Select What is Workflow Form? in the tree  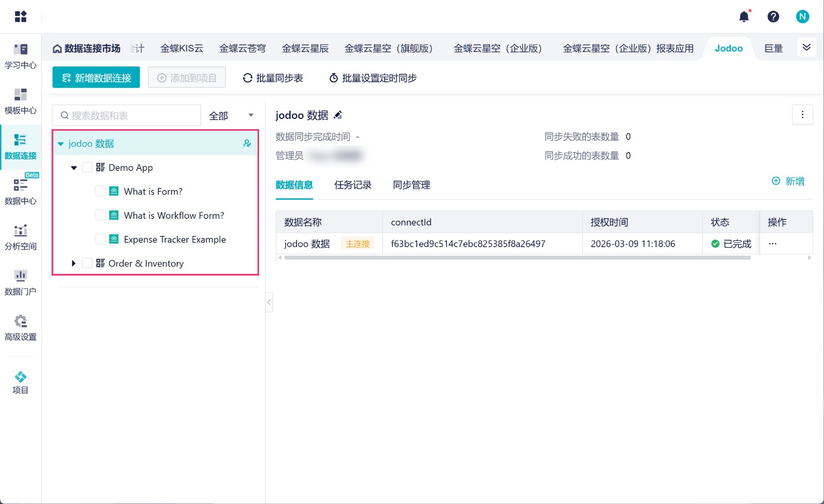pyautogui.click(x=174, y=215)
